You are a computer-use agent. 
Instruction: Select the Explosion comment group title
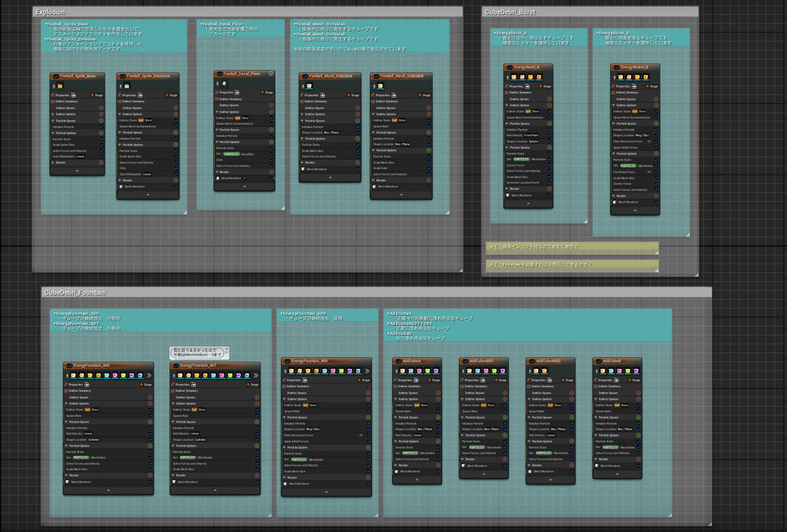(x=51, y=12)
